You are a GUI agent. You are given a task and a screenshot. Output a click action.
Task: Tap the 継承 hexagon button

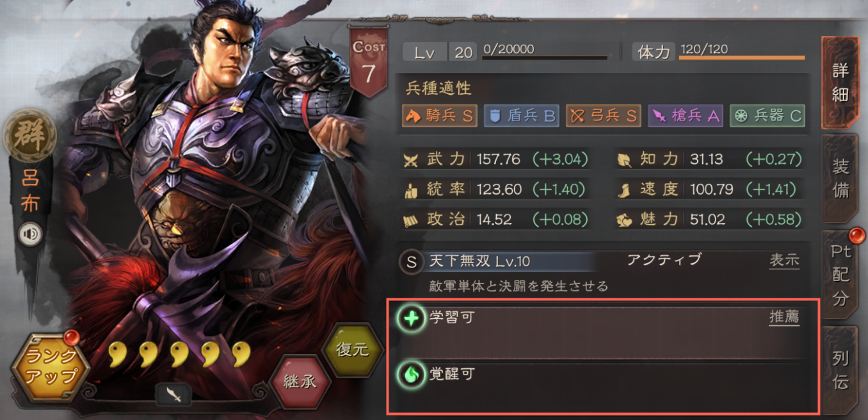tap(300, 382)
